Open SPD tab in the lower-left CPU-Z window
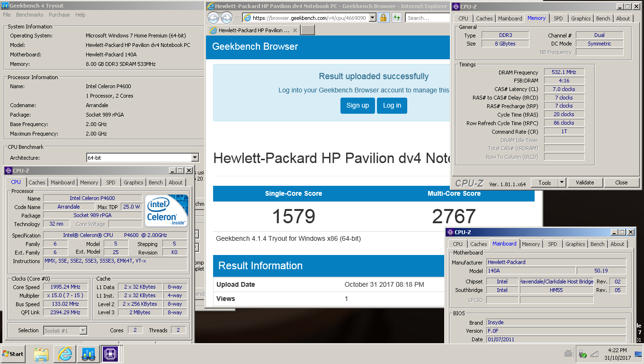 tap(110, 182)
